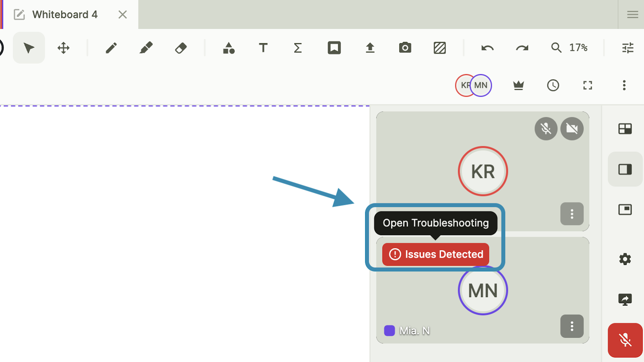Viewport: 644px width, 362px height.
Task: Open the Shapes tool
Action: point(229,48)
